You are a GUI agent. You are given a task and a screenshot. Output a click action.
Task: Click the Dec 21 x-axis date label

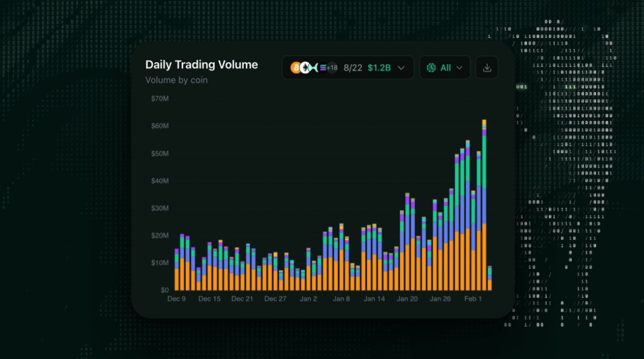[242, 299]
